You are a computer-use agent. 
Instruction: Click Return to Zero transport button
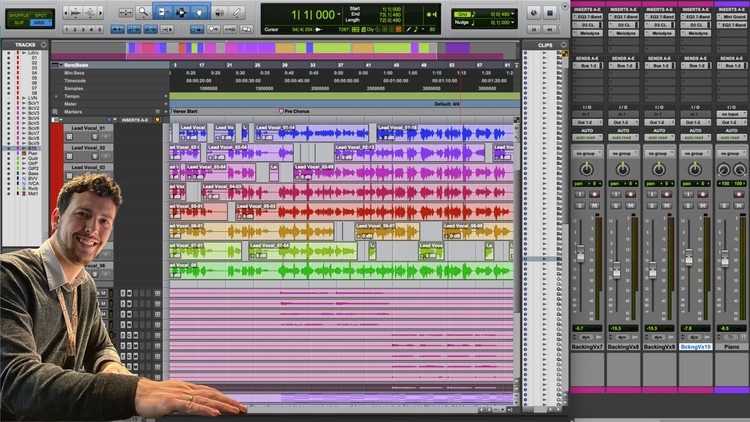coord(534,30)
